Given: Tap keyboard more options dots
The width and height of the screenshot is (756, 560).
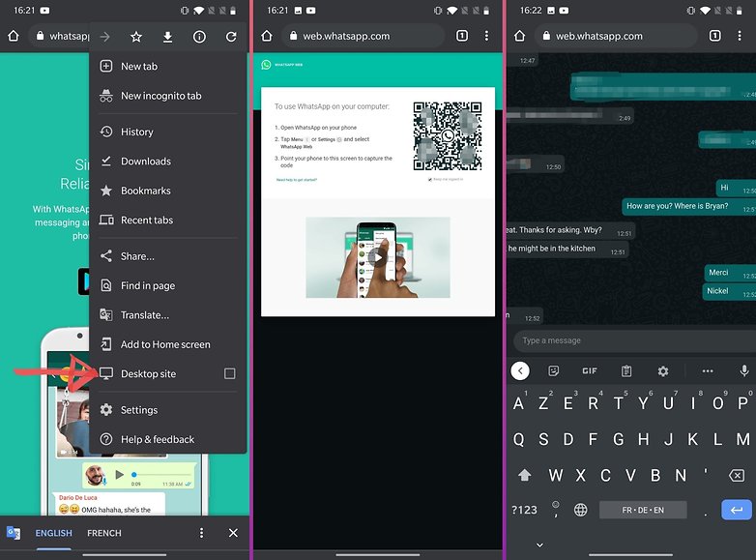Looking at the screenshot, I should point(708,370).
